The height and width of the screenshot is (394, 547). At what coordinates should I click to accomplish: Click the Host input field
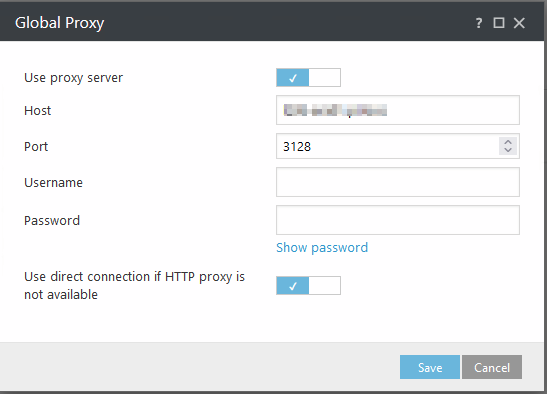(x=398, y=110)
